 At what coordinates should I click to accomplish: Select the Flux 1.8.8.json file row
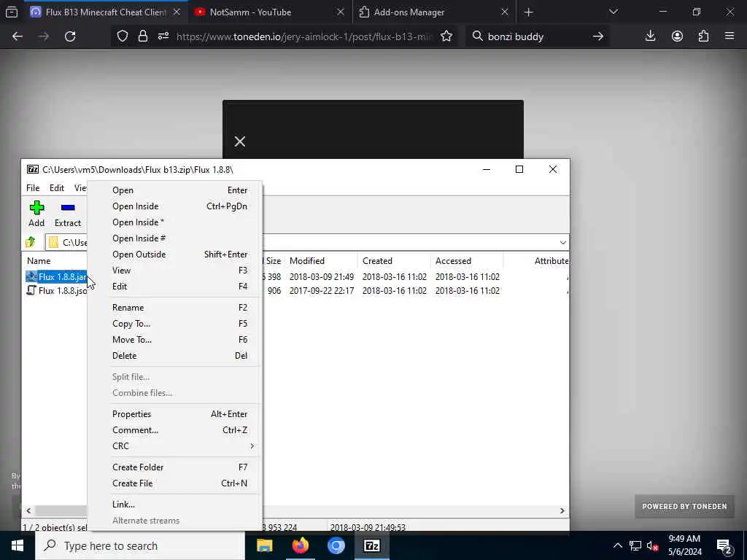point(56,291)
